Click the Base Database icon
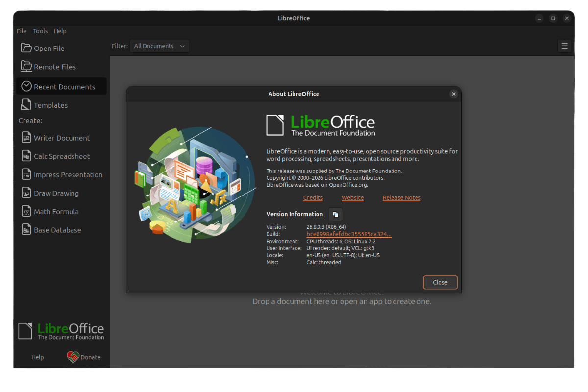 click(26, 230)
